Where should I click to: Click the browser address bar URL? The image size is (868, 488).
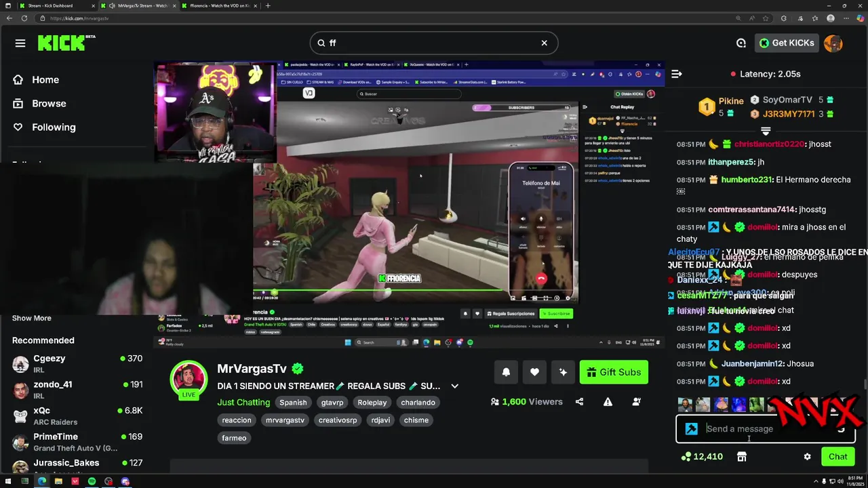click(x=79, y=18)
